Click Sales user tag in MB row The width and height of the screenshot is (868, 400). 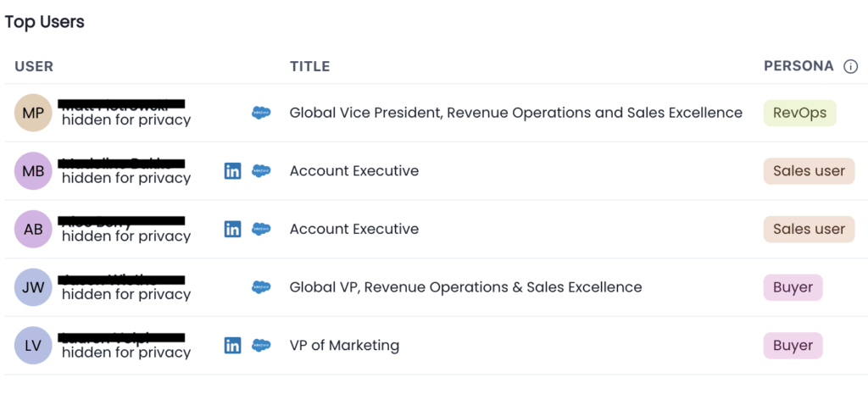point(809,171)
